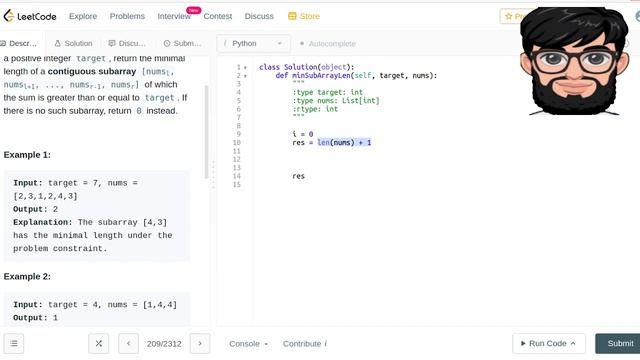Viewport: 640px width, 360px height.
Task: Expand the Console dropdown
Action: 249,344
